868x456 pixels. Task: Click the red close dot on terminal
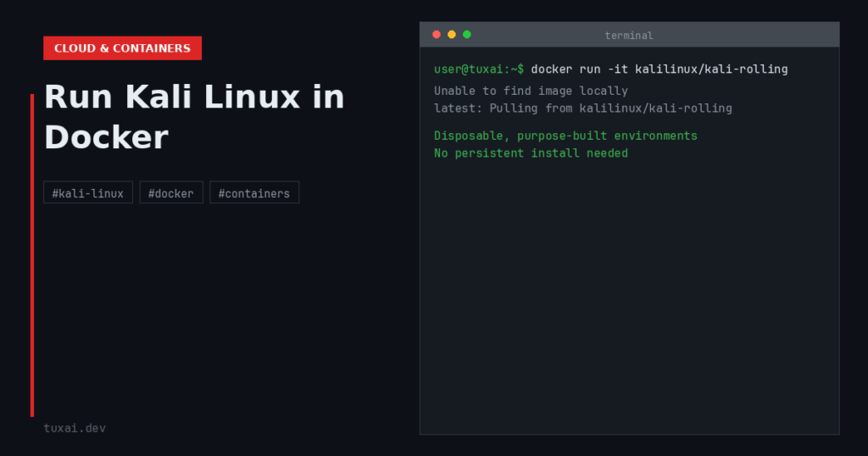click(x=437, y=34)
